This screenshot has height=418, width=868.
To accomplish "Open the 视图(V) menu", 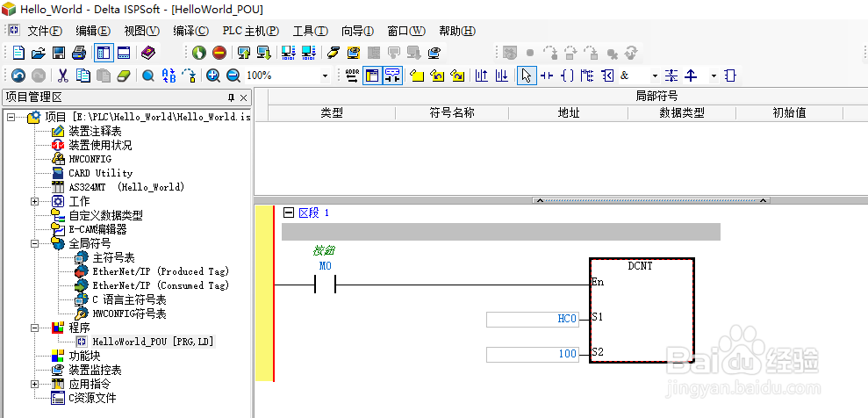I will point(141,31).
